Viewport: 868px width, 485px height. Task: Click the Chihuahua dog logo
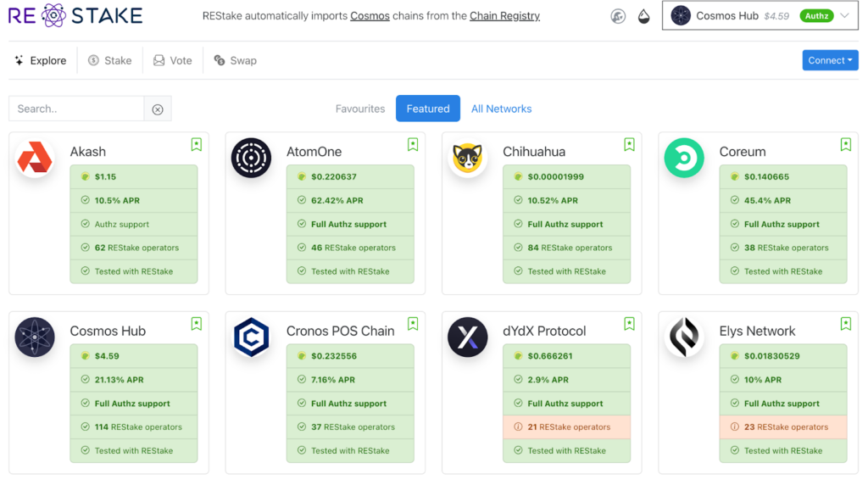468,159
